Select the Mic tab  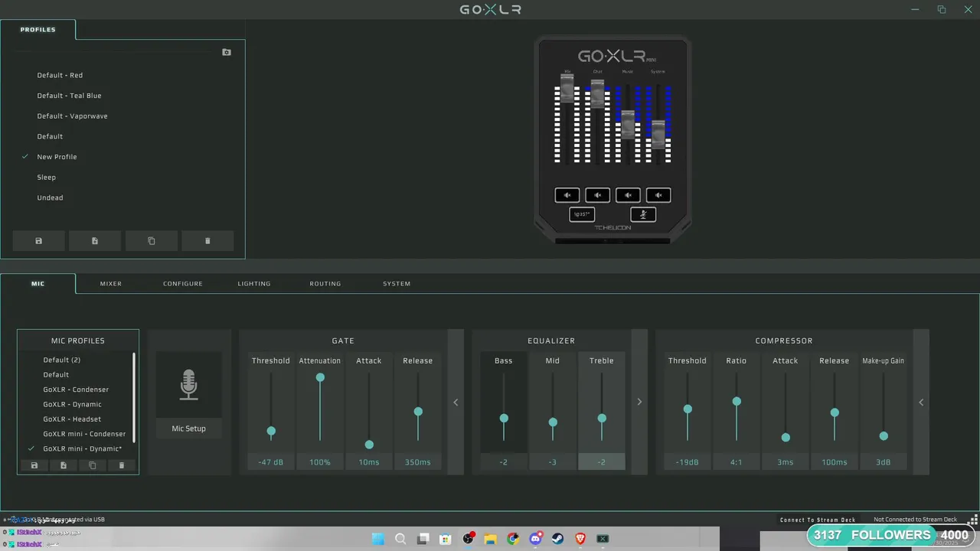[38, 284]
